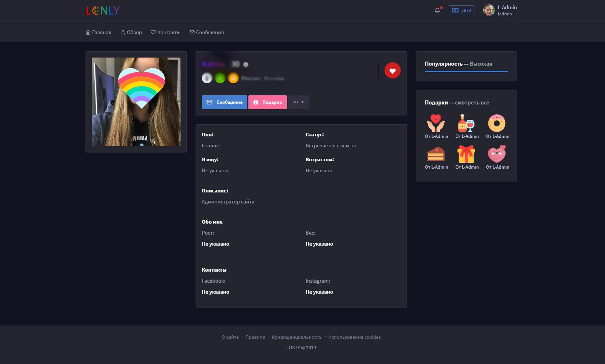Click the Femme gender value

click(x=210, y=146)
